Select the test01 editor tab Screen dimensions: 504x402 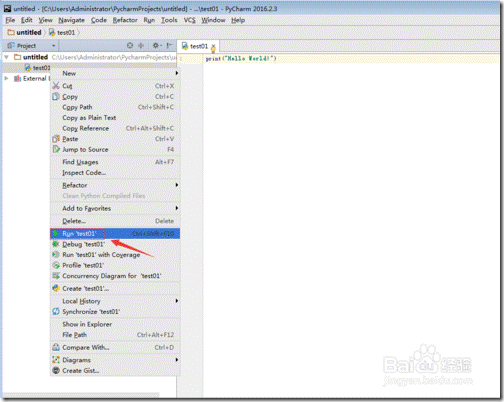198,46
